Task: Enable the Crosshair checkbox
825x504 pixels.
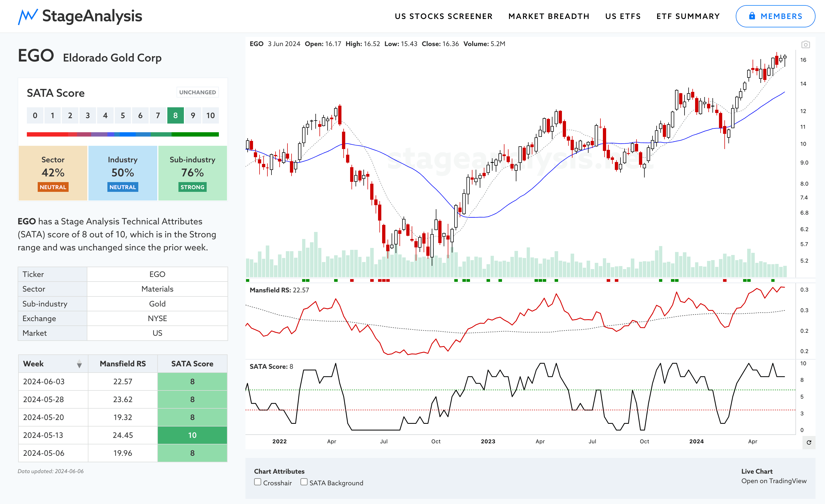Action: click(257, 482)
